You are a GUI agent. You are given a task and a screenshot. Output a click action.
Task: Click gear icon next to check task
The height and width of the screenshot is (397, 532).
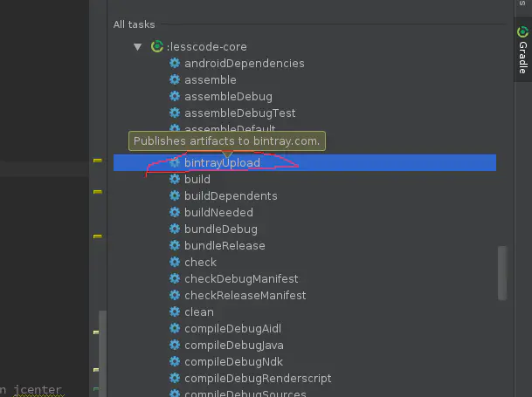[175, 262]
